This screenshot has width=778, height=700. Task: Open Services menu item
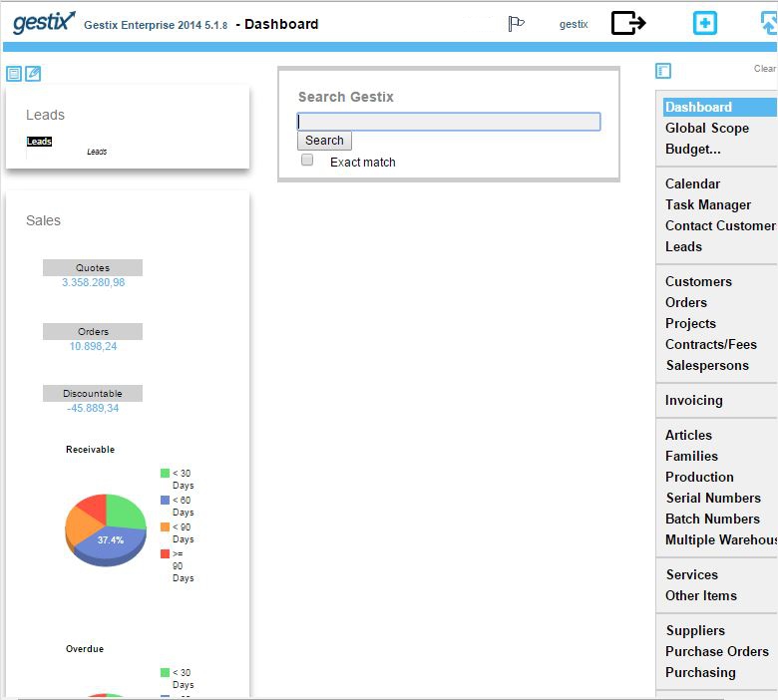pyautogui.click(x=691, y=574)
